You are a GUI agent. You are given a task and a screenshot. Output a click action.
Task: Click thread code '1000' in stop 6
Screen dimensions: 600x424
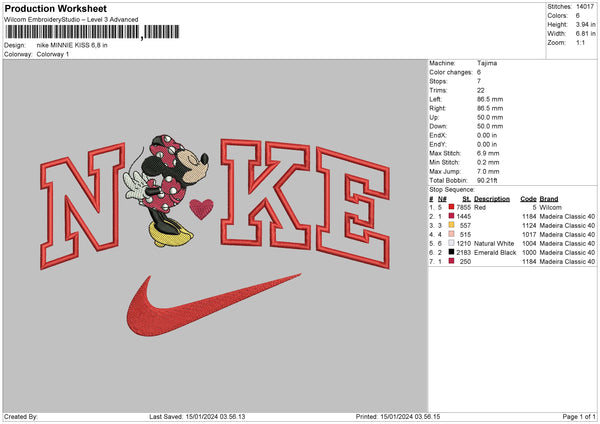pyautogui.click(x=529, y=253)
